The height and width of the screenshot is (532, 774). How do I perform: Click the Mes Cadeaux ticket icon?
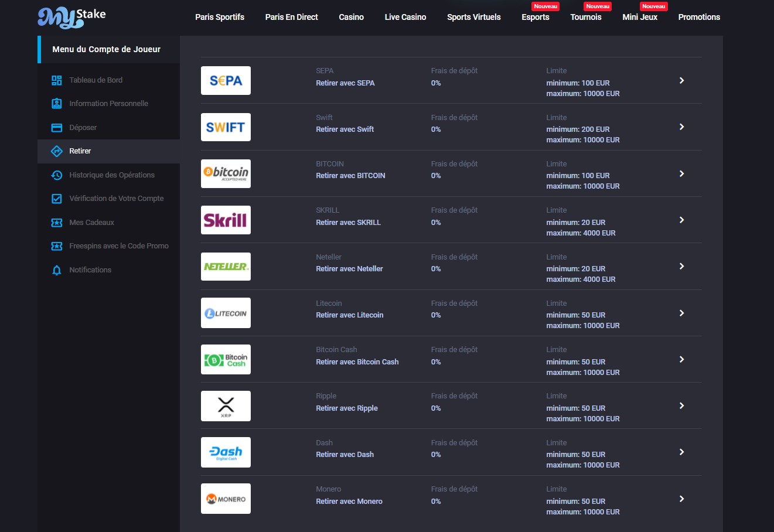pos(57,223)
